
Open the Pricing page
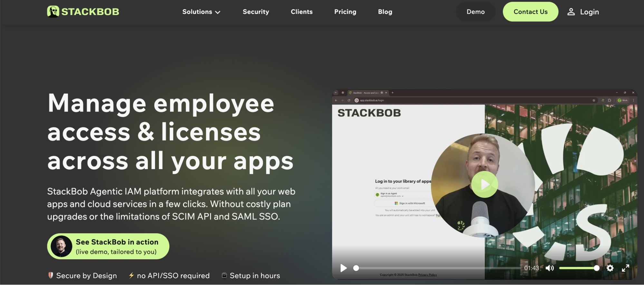pyautogui.click(x=345, y=12)
